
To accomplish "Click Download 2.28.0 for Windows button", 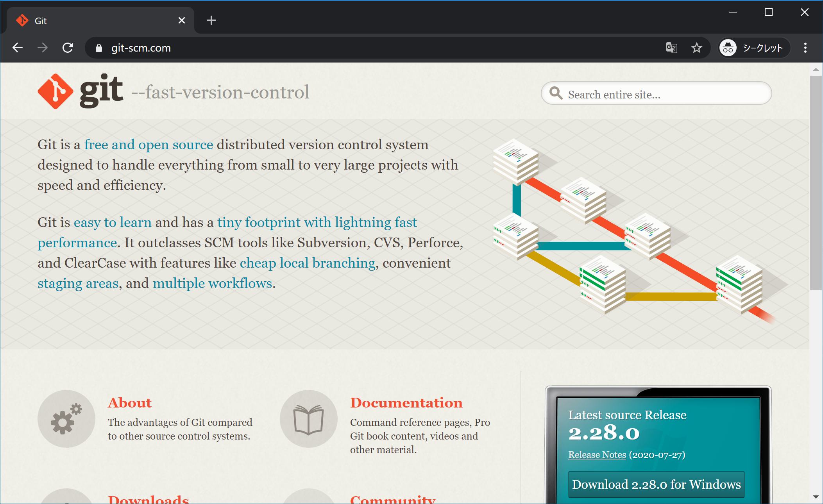I will click(x=656, y=484).
